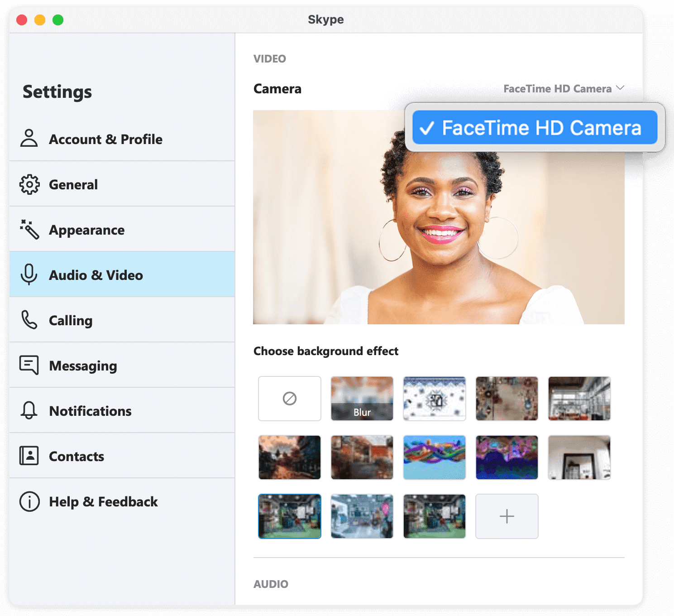Open the Help & Feedback info icon

click(x=29, y=502)
